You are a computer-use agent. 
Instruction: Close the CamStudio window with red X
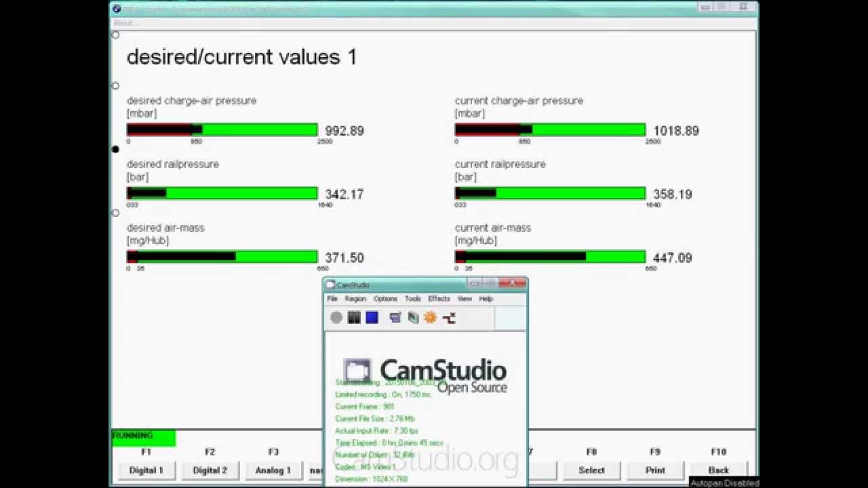click(514, 283)
